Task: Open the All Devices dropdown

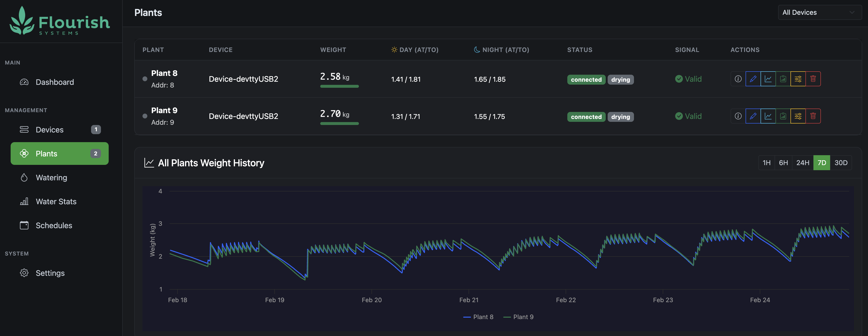Action: coord(819,12)
